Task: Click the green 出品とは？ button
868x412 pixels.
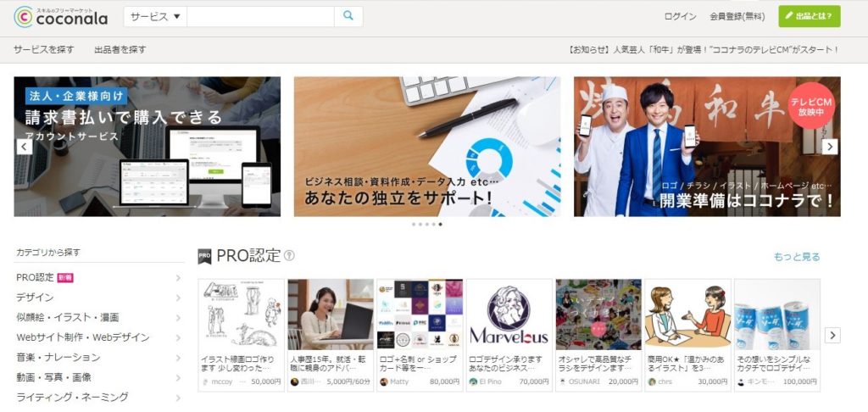Action: (x=810, y=17)
